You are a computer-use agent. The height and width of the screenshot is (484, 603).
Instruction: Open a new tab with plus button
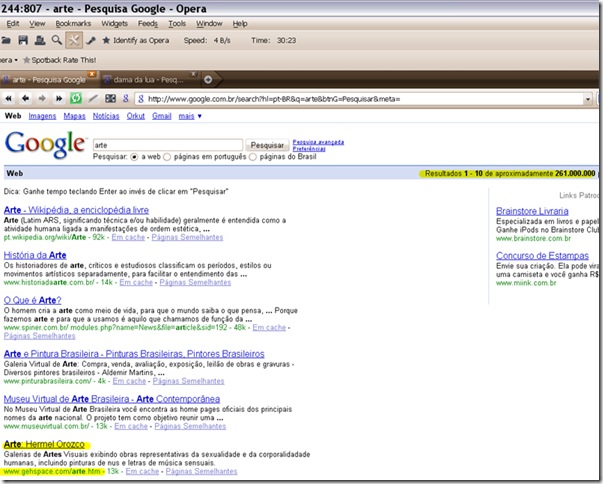click(208, 80)
